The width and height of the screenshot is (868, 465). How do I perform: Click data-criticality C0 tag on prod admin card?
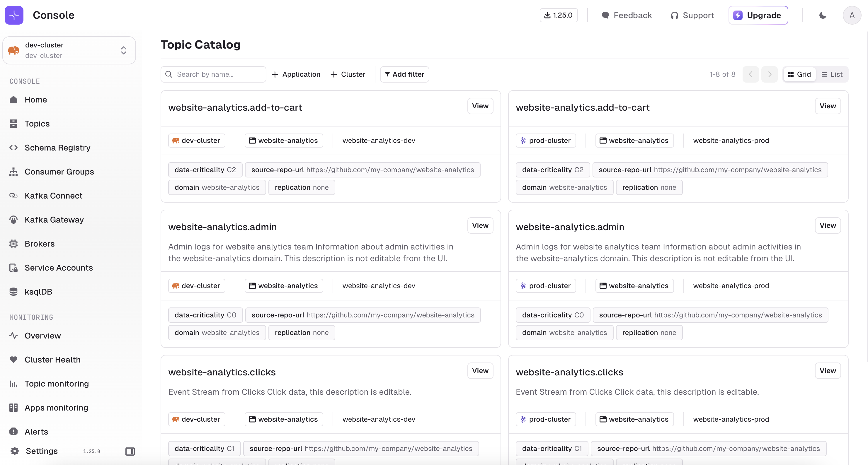tap(553, 315)
